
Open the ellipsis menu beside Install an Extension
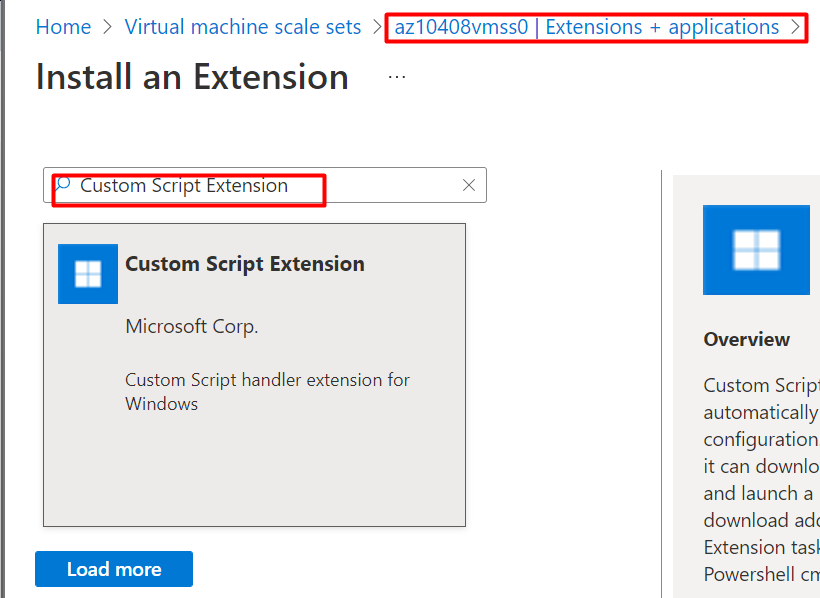397,77
